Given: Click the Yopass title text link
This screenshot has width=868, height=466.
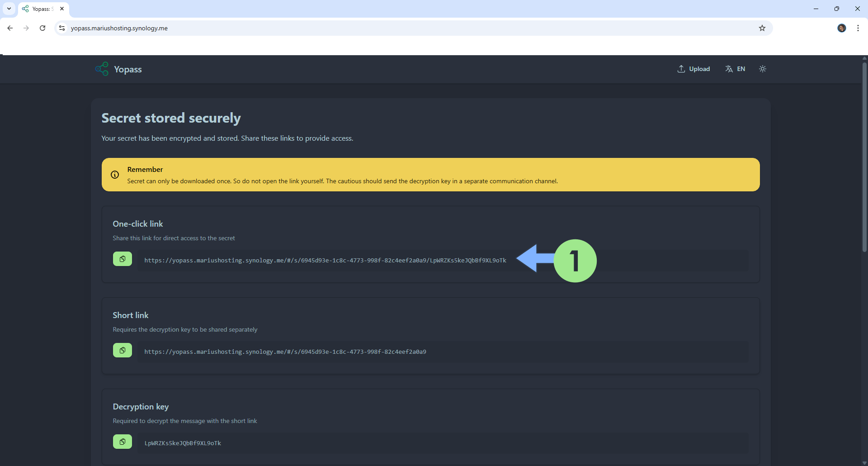Looking at the screenshot, I should (128, 69).
